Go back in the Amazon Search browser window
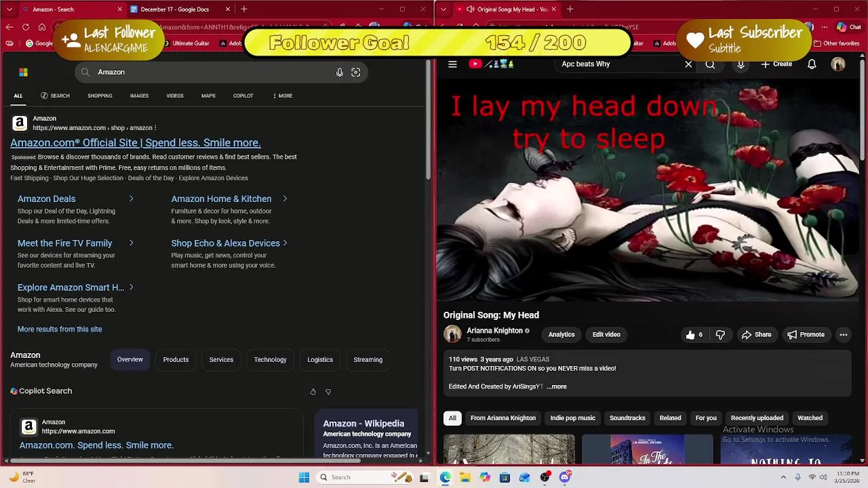The width and height of the screenshot is (868, 488). (9, 27)
